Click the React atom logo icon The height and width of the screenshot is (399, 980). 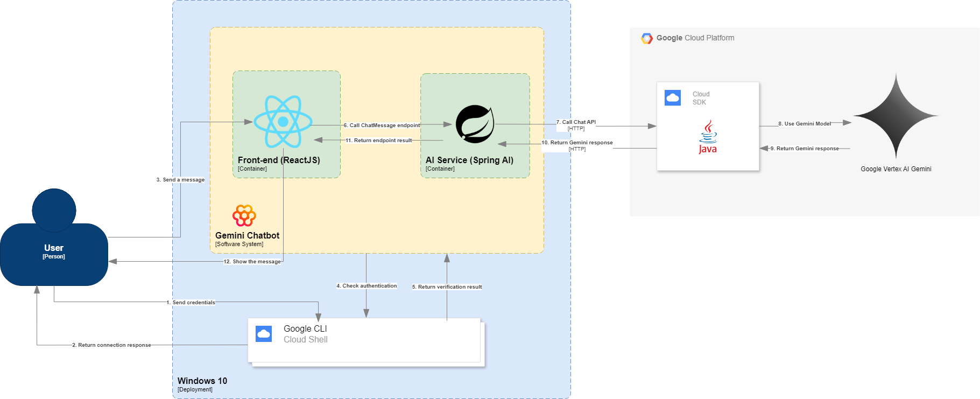pyautogui.click(x=283, y=122)
